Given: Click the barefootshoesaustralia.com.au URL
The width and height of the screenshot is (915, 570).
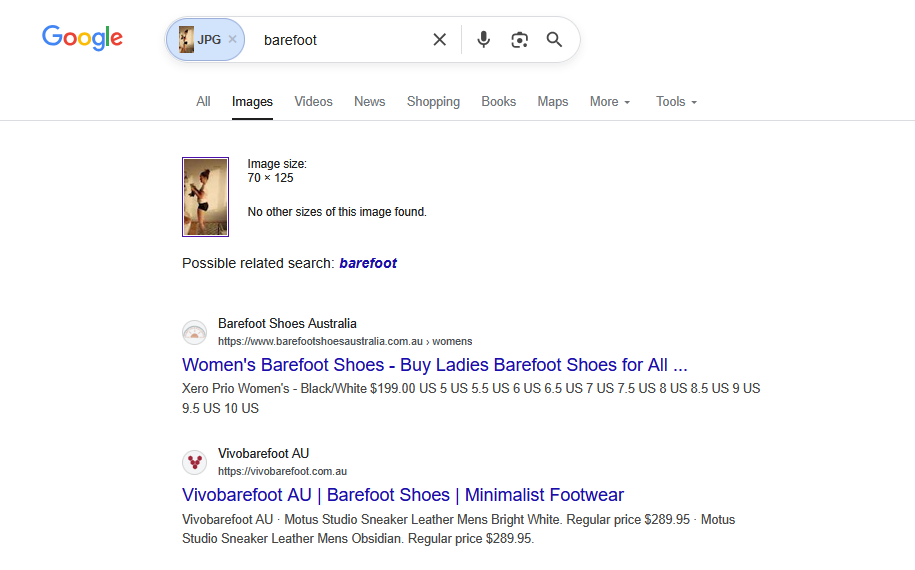Looking at the screenshot, I should point(345,341).
